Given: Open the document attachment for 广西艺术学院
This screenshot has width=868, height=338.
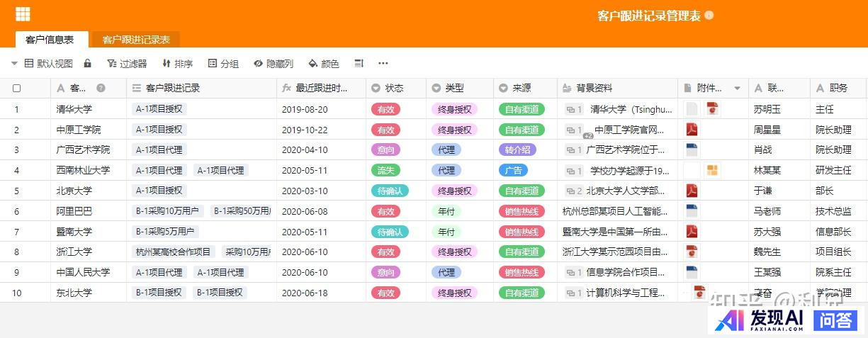Looking at the screenshot, I should [692, 150].
